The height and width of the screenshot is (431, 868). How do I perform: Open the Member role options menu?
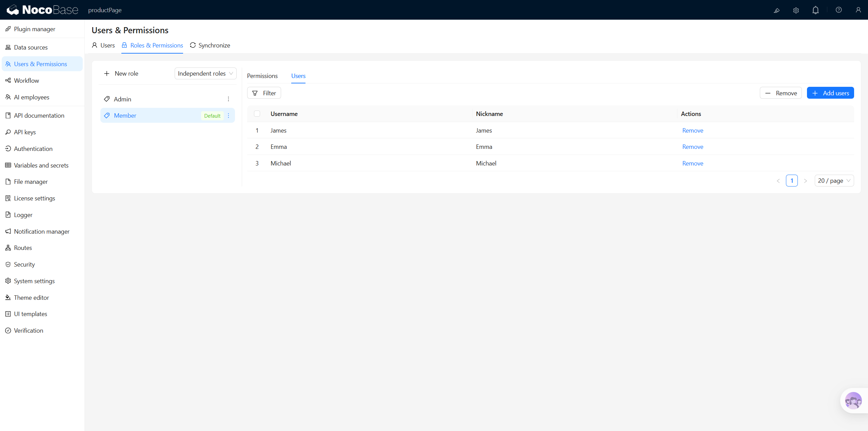click(229, 115)
